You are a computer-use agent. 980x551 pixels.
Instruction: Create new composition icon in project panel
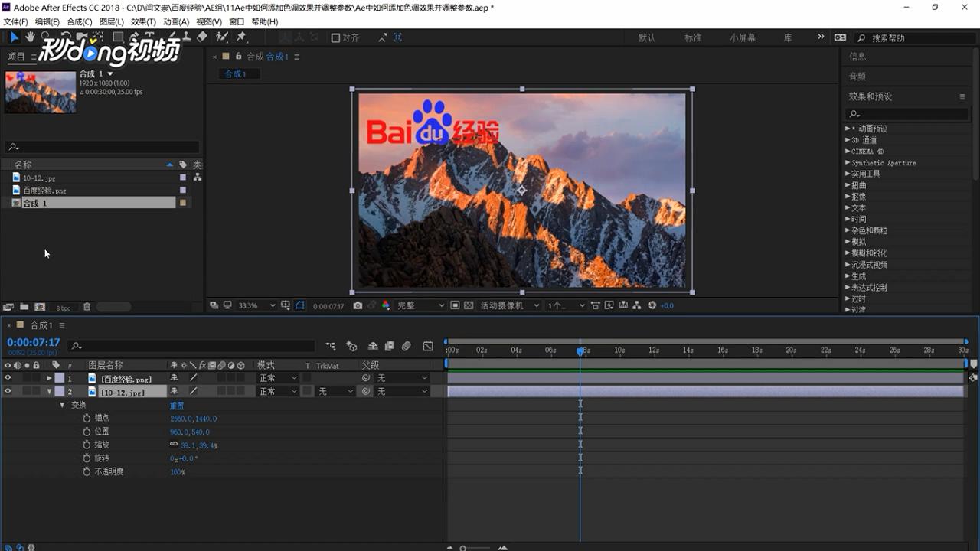pos(40,307)
